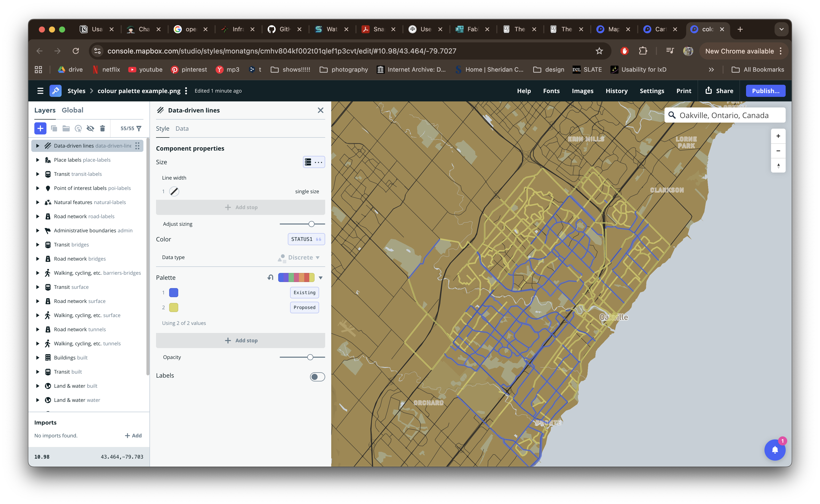This screenshot has width=820, height=504.
Task: Switch to the Global tab
Action: [x=72, y=110]
